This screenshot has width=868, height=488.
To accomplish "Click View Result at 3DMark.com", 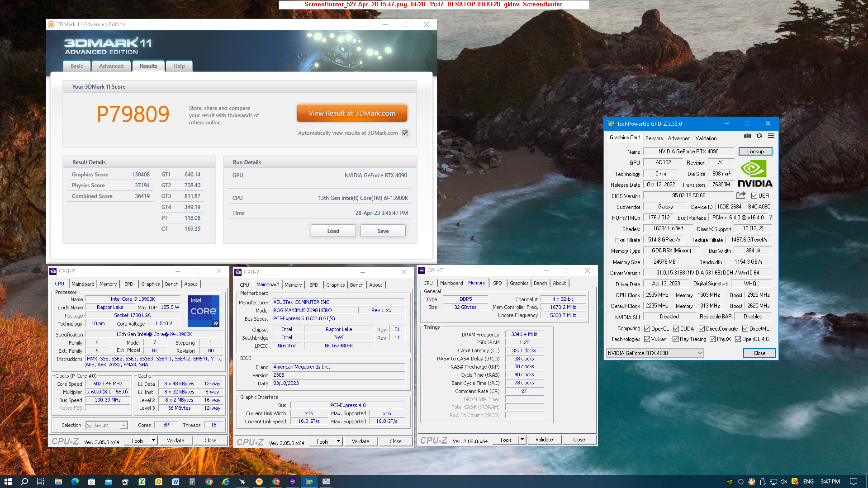I will [x=352, y=114].
